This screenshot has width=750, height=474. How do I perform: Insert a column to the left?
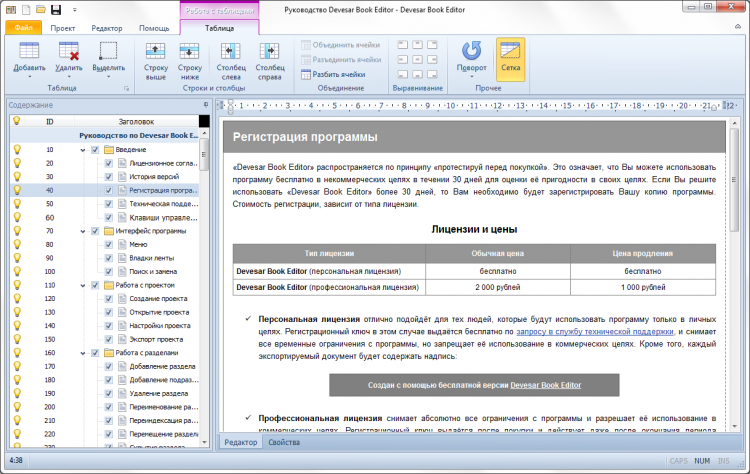tap(231, 59)
